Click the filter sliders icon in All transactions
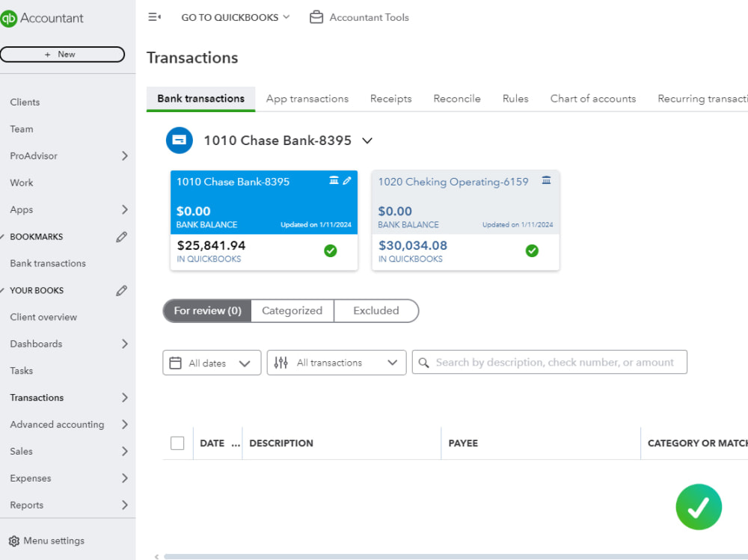 [x=281, y=363]
